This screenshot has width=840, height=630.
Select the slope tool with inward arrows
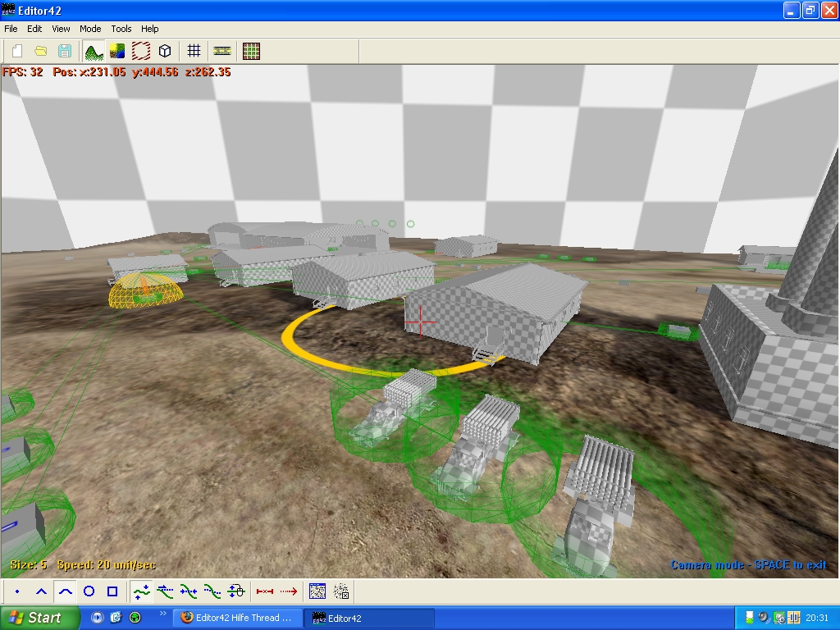pos(189,591)
